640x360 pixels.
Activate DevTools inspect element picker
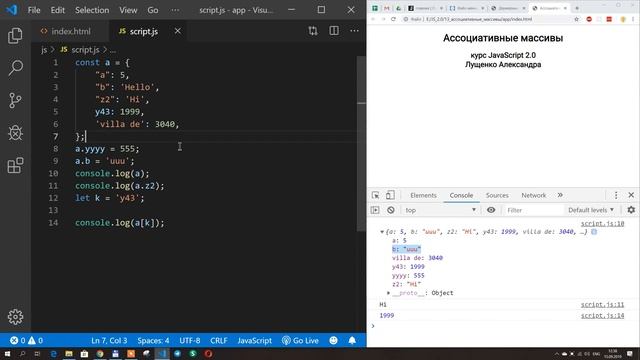click(x=376, y=195)
